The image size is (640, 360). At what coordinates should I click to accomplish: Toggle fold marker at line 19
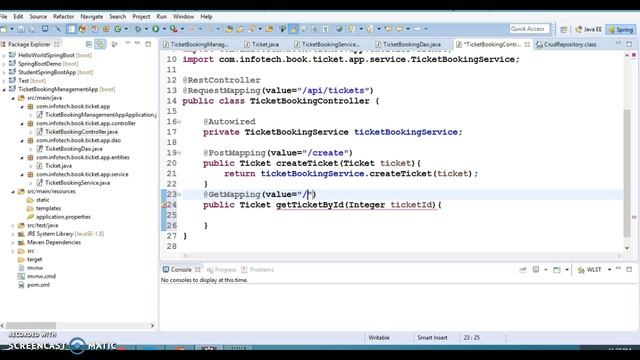179,153
